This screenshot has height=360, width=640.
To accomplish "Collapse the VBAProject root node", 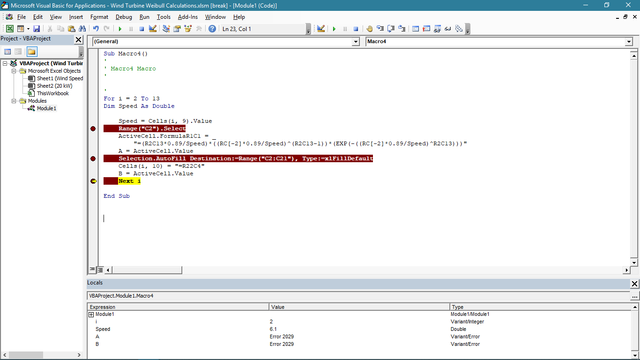I will (x=5, y=63).
